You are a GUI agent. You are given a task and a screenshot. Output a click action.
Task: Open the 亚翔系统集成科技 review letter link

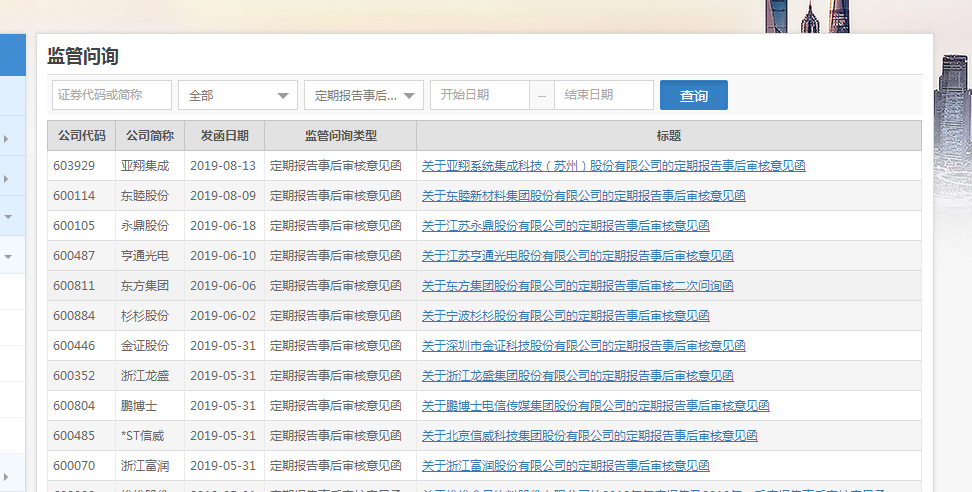click(x=613, y=166)
